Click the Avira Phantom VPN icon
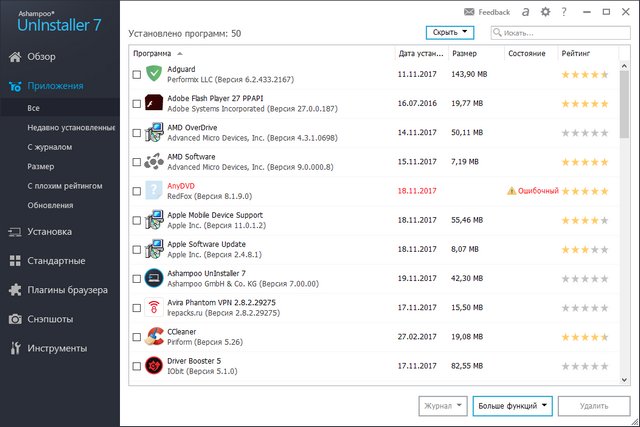The height and width of the screenshot is (427, 640). click(154, 307)
